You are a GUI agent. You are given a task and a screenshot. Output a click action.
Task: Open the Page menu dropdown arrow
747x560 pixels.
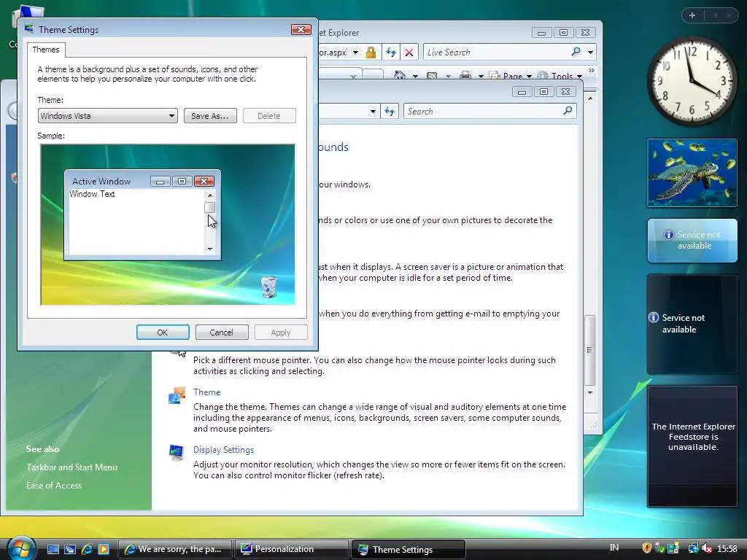pyautogui.click(x=529, y=76)
